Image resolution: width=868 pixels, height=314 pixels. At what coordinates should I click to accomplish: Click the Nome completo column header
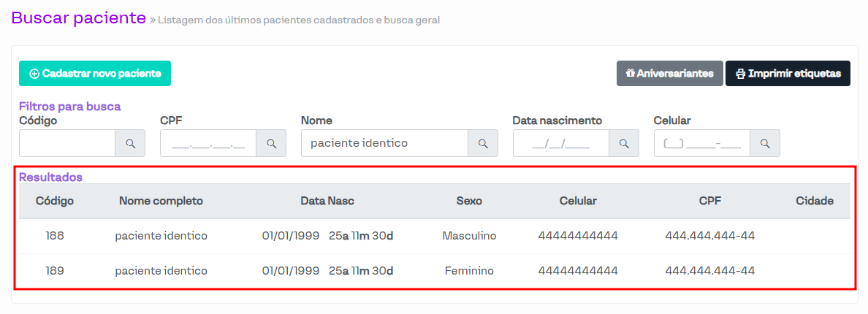click(x=161, y=201)
